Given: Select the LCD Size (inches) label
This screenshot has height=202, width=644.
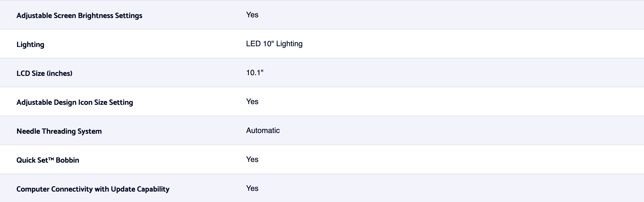Looking at the screenshot, I should (44, 73).
